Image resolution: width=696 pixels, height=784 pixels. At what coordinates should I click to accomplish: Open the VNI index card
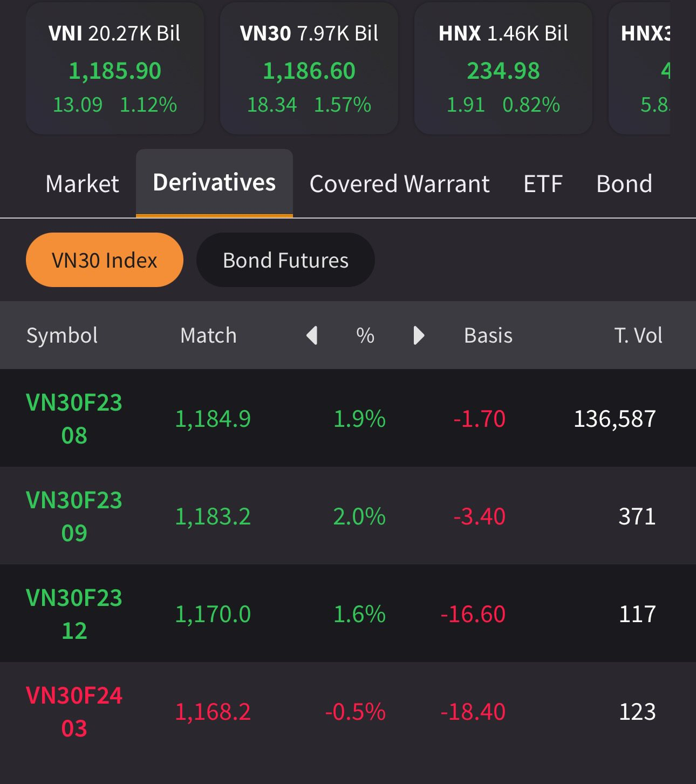[115, 69]
